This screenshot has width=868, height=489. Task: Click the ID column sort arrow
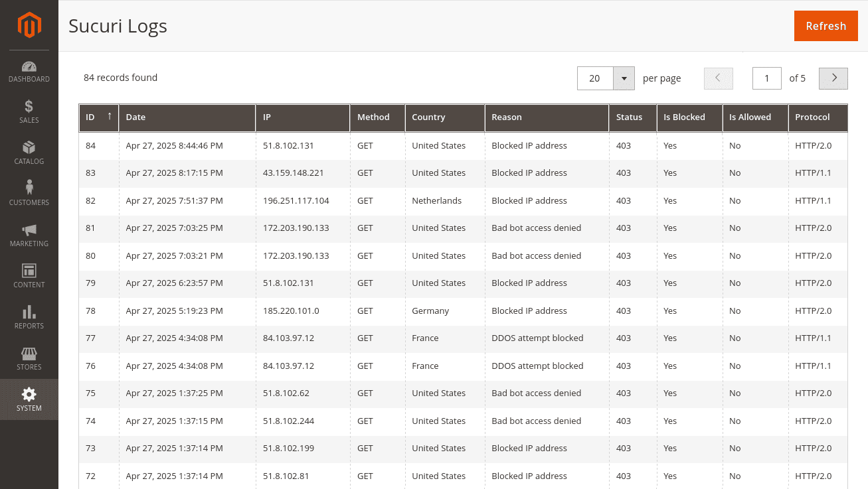pos(109,116)
